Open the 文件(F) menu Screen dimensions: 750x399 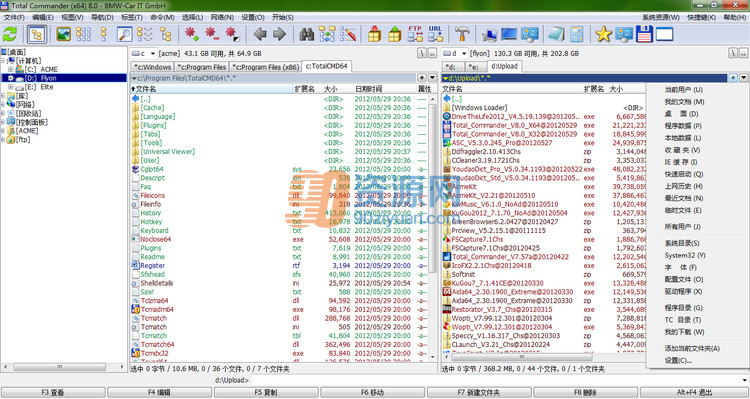coord(14,17)
